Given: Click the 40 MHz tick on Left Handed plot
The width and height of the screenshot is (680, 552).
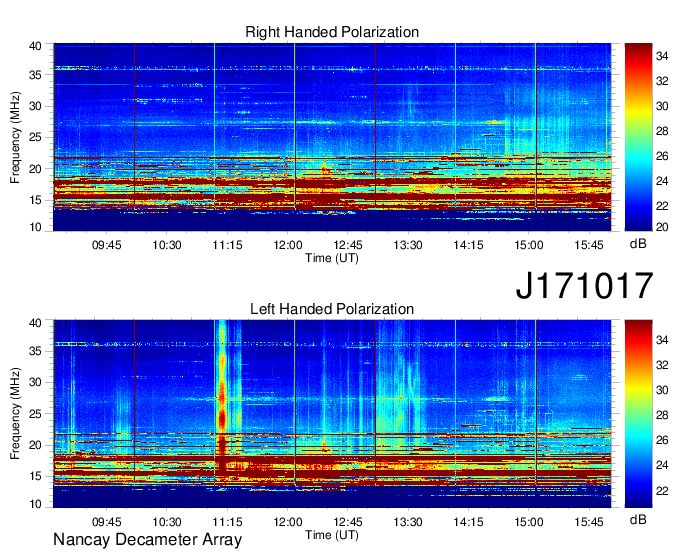Looking at the screenshot, I should click(35, 323).
